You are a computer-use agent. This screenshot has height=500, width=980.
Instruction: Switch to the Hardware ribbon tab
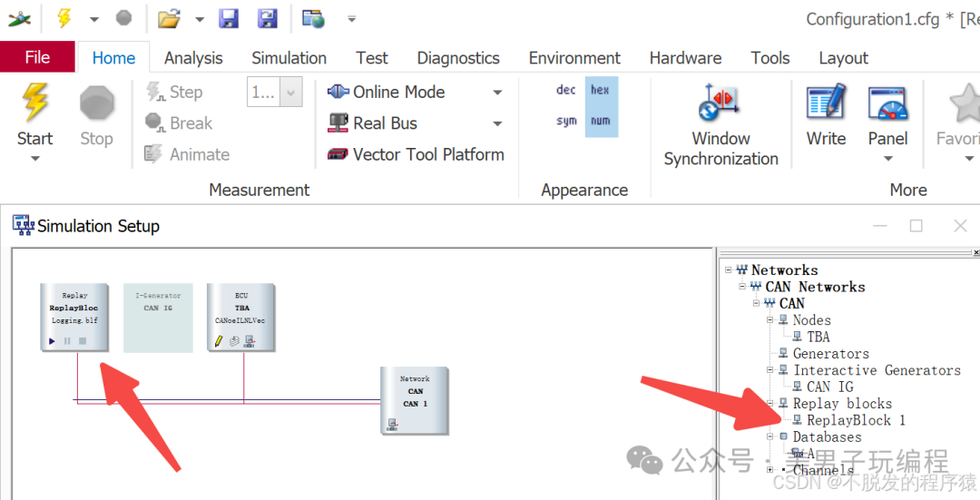click(x=686, y=58)
